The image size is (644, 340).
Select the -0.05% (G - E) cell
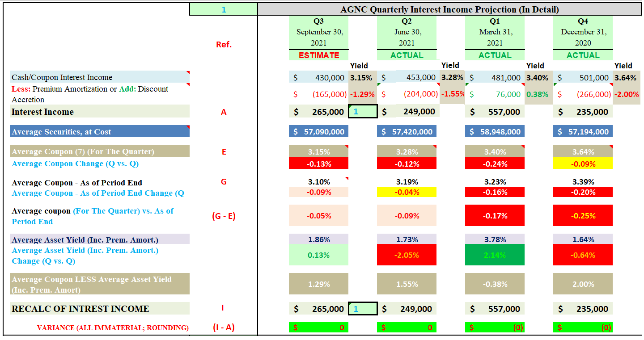pos(318,216)
